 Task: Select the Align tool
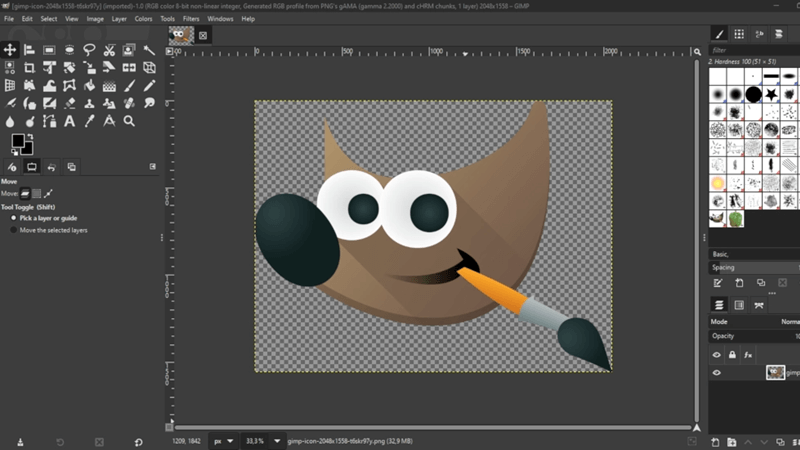(x=29, y=49)
